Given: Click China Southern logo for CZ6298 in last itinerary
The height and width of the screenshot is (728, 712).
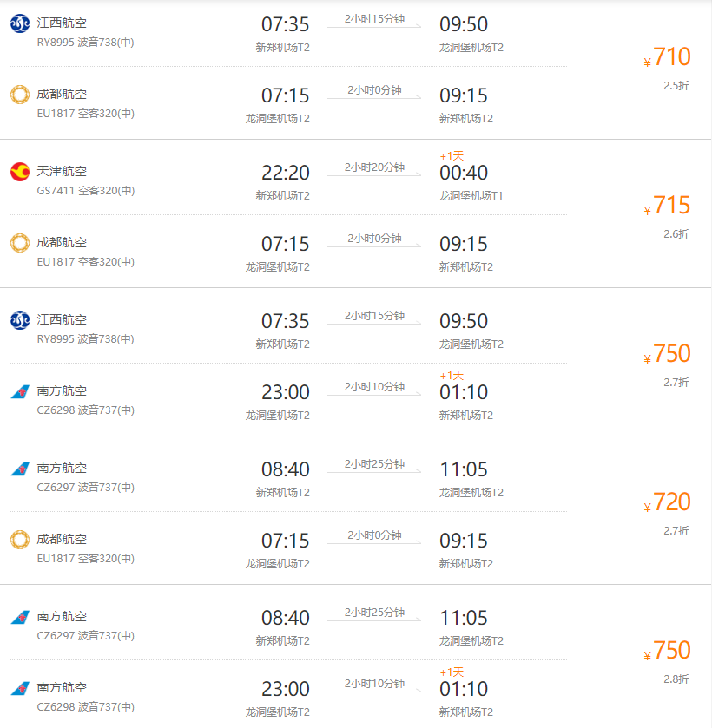Looking at the screenshot, I should click(x=20, y=688).
